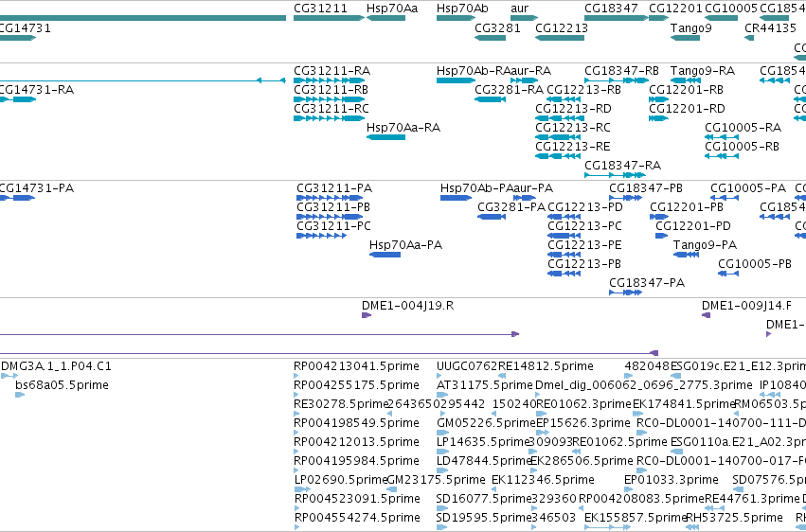The width and height of the screenshot is (806, 532).
Task: Select EST EK155857.5prime
Action: click(607, 527)
